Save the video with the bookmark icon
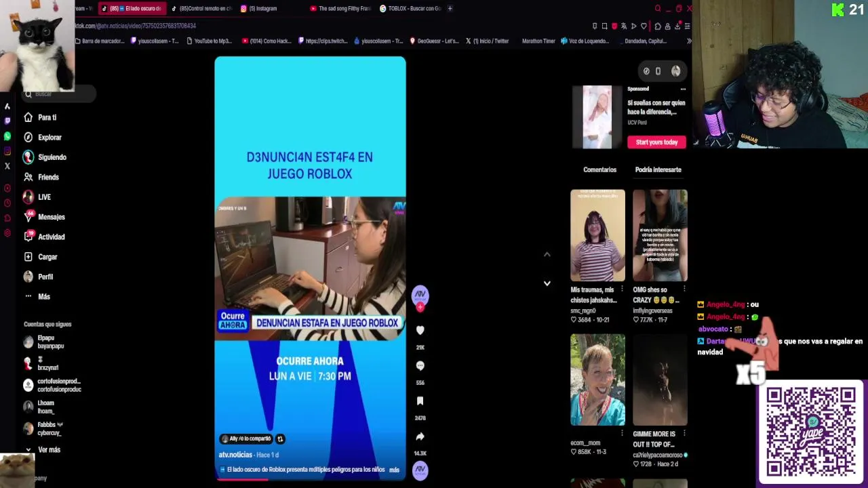 click(420, 401)
